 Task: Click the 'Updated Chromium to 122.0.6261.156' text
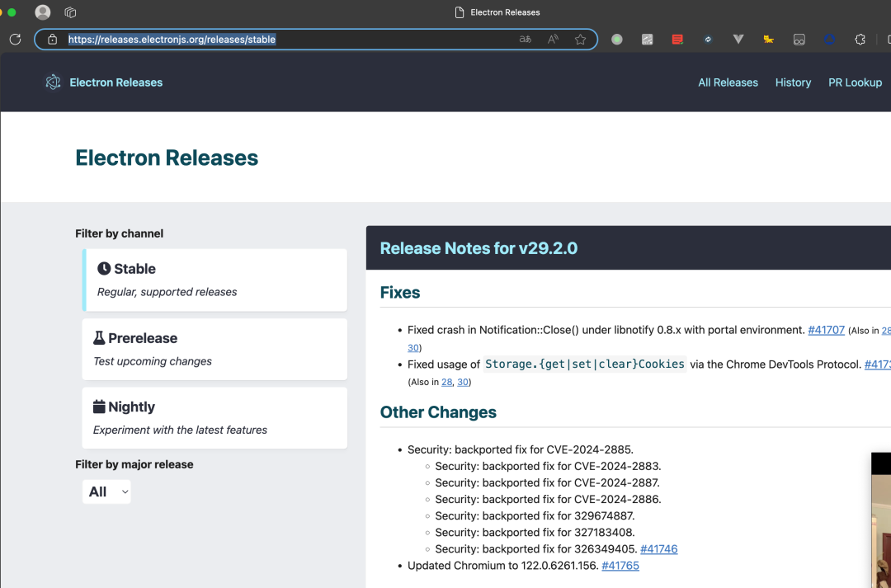(503, 565)
